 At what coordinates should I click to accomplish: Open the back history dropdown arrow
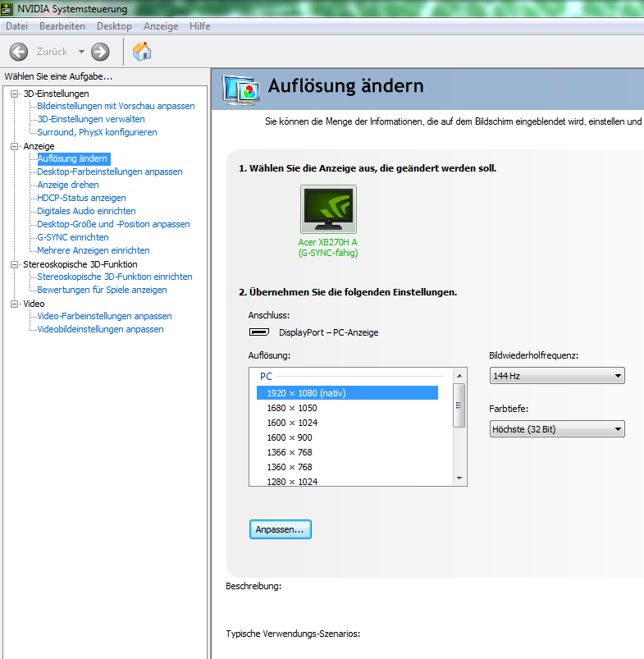pos(81,52)
